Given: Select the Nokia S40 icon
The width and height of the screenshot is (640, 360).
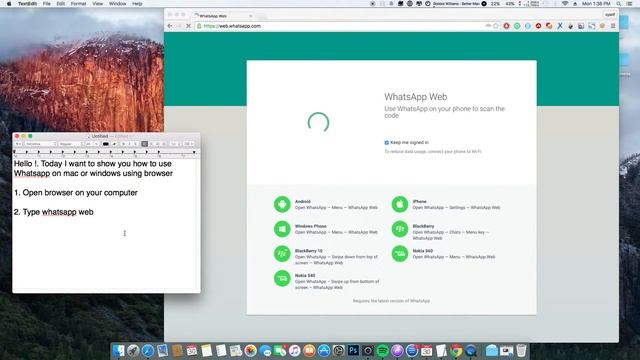Looking at the screenshot, I should pos(282,278).
